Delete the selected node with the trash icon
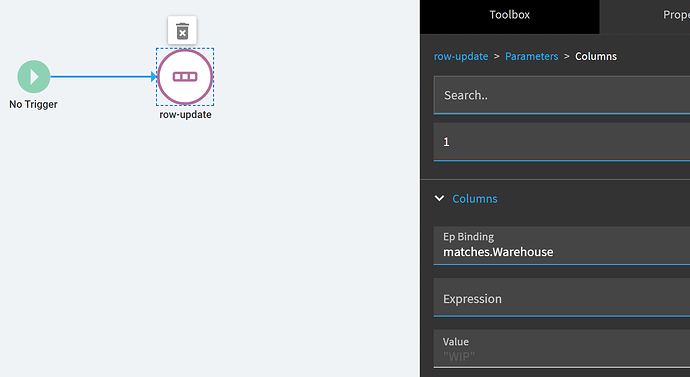 point(182,31)
